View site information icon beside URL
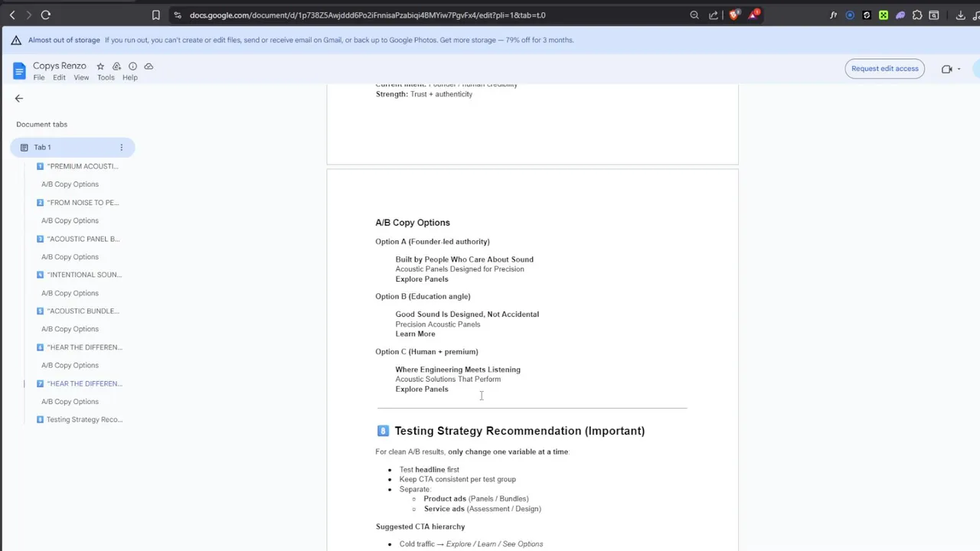Image resolution: width=980 pixels, height=551 pixels. tap(178, 15)
